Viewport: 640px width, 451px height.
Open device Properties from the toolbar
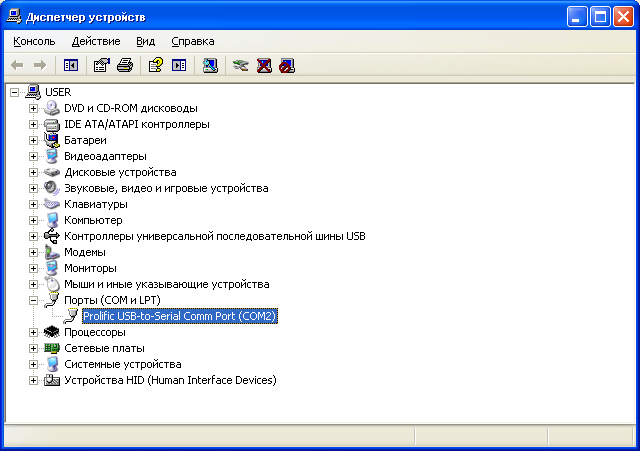pos(102,65)
